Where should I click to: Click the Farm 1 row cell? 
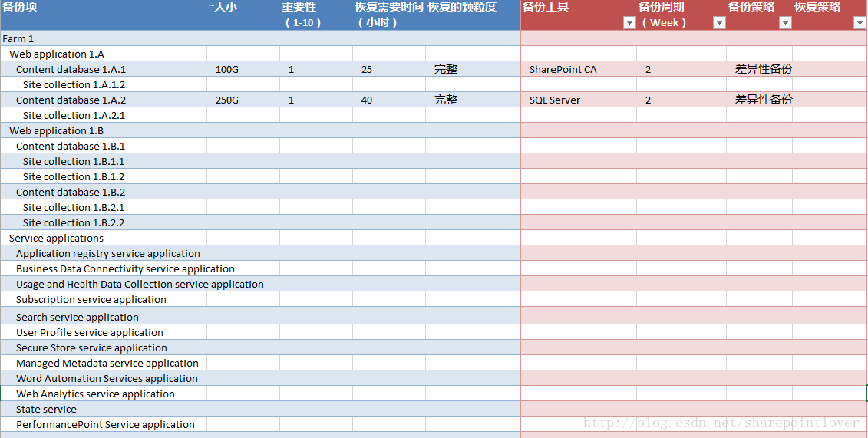coord(104,38)
